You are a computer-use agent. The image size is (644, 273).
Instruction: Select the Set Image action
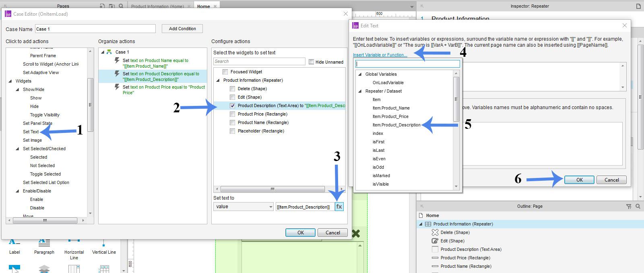pos(32,140)
